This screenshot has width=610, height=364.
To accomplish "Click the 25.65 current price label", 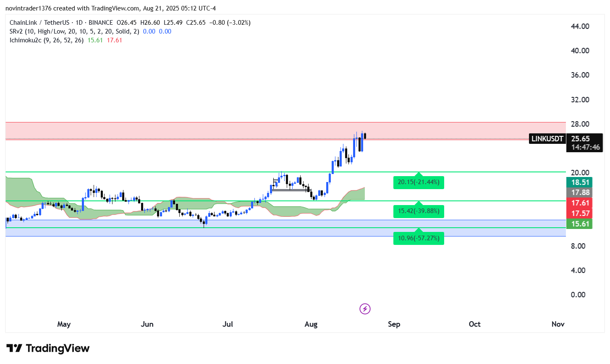I will 580,139.
